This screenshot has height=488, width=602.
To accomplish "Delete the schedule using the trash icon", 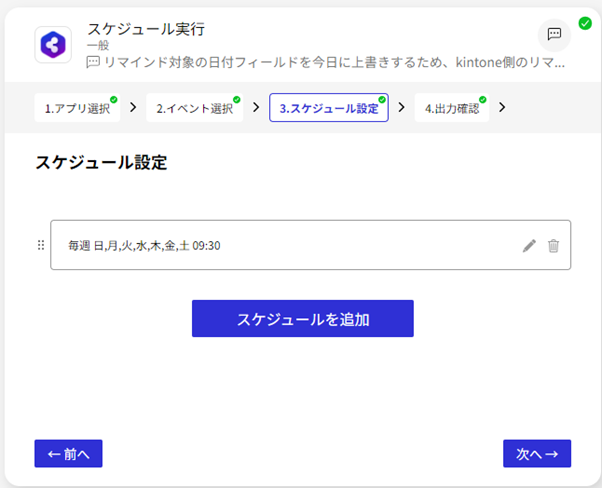I will [553, 246].
